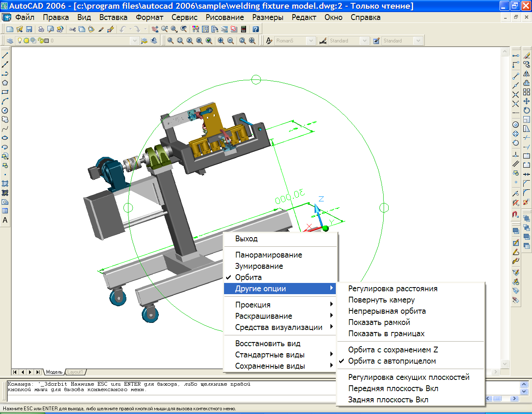Click vertical scrollbar down arrow
The width and height of the screenshot is (532, 414).
pyautogui.click(x=505, y=364)
